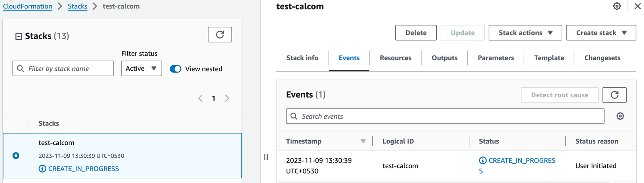
Task: Close the test-calcom detail panel
Action: [638, 6]
